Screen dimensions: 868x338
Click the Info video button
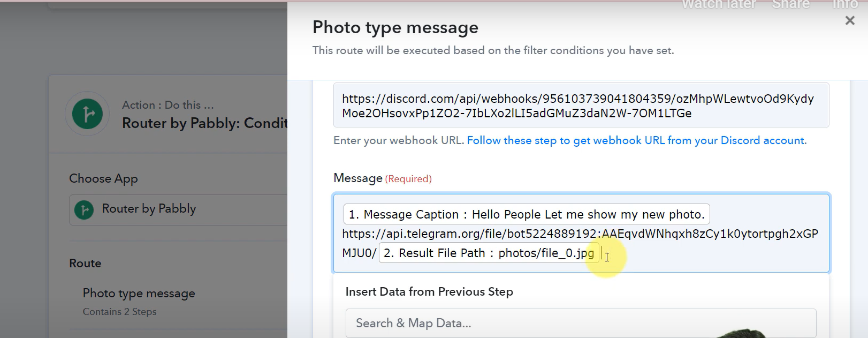(x=845, y=5)
